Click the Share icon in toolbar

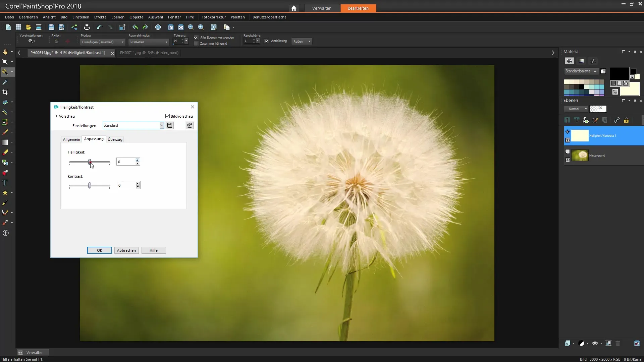74,27
